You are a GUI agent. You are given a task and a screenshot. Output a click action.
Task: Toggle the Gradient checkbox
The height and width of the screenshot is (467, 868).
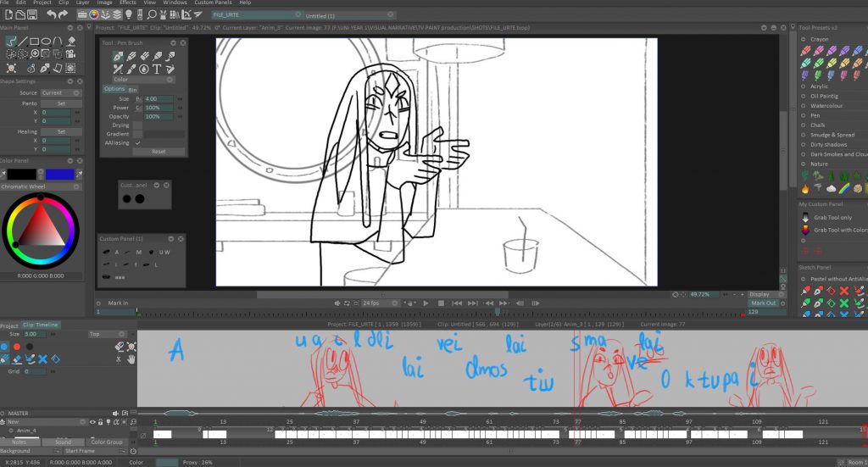tap(138, 134)
